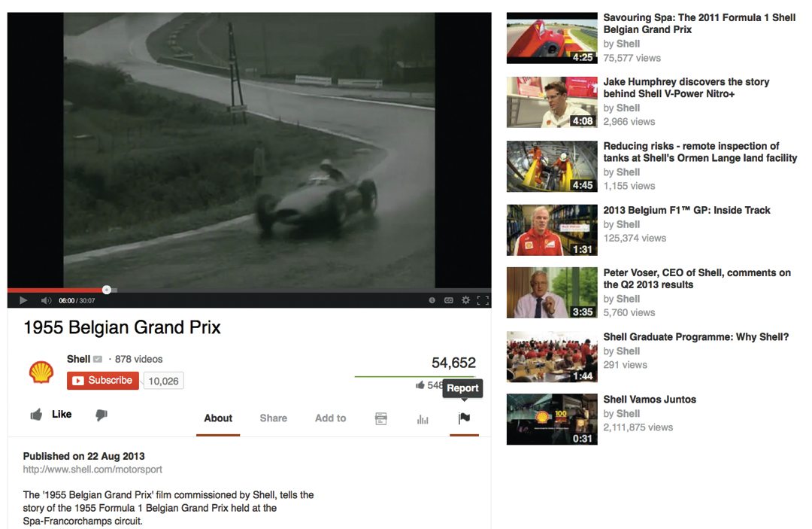
Task: Click the '125,374 views' text
Action: [x=635, y=239]
